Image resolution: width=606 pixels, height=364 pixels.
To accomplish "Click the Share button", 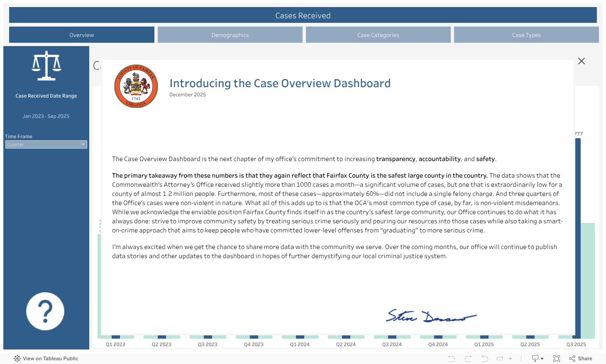I will (x=581, y=359).
